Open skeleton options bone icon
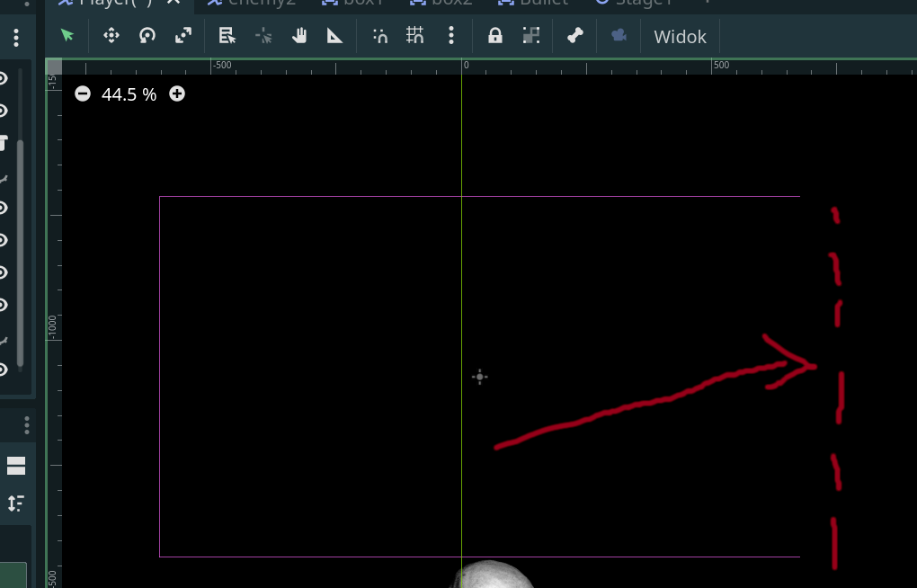 (574, 36)
